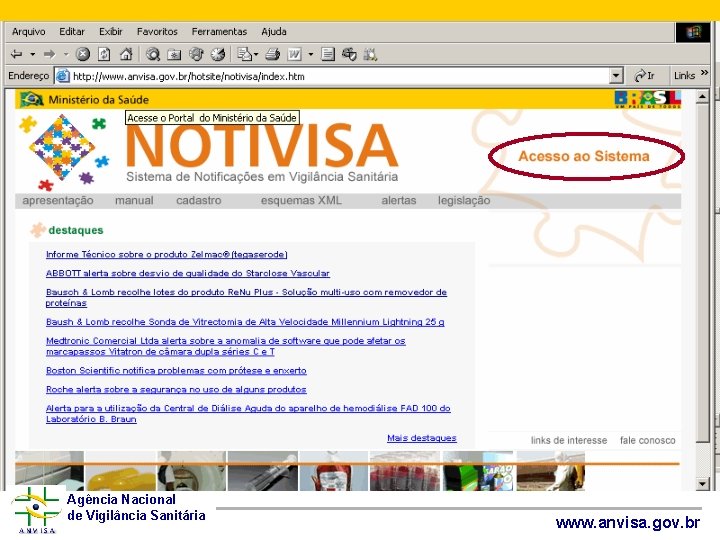Open the History clock icon

point(218,55)
